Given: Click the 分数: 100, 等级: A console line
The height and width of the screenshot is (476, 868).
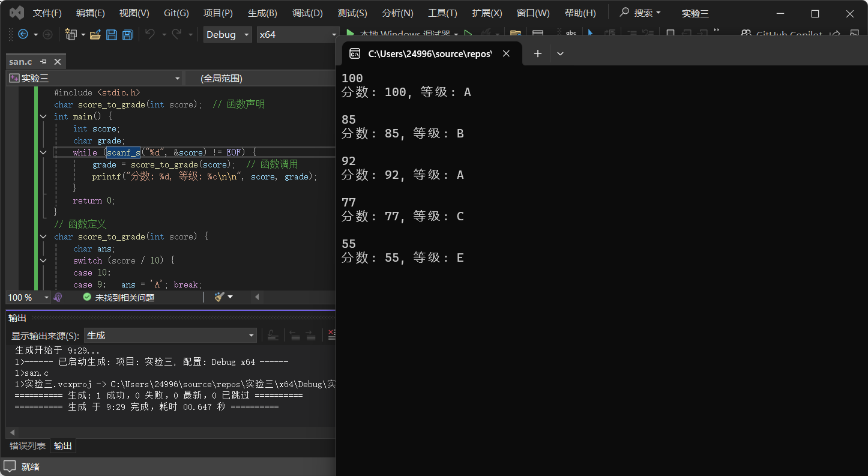Looking at the screenshot, I should (406, 92).
